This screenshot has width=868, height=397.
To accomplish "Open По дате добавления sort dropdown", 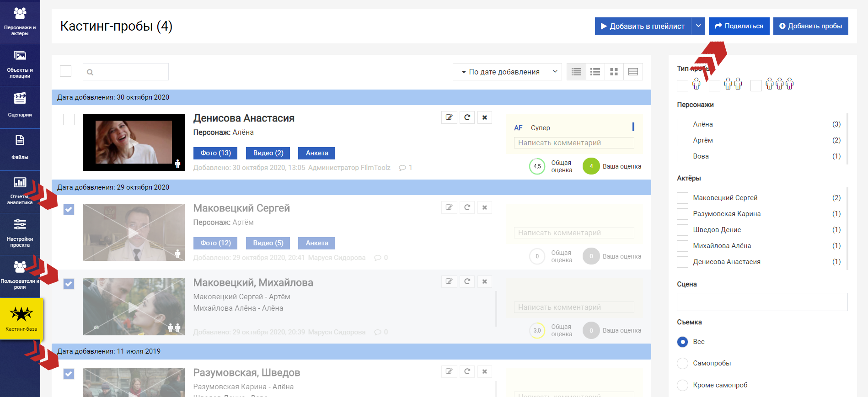I will (x=507, y=72).
